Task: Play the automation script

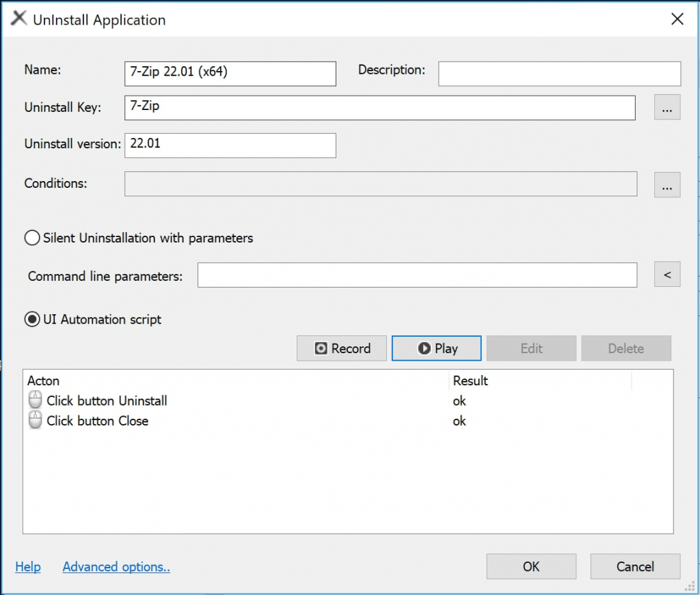Action: point(437,348)
